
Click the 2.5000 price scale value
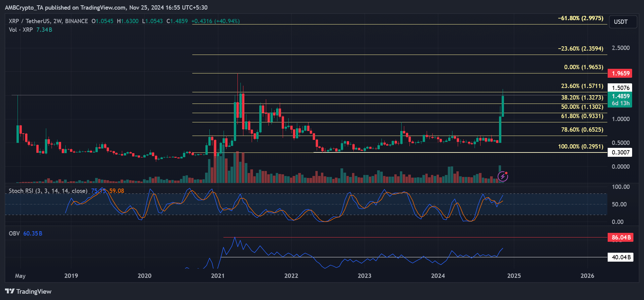point(621,48)
